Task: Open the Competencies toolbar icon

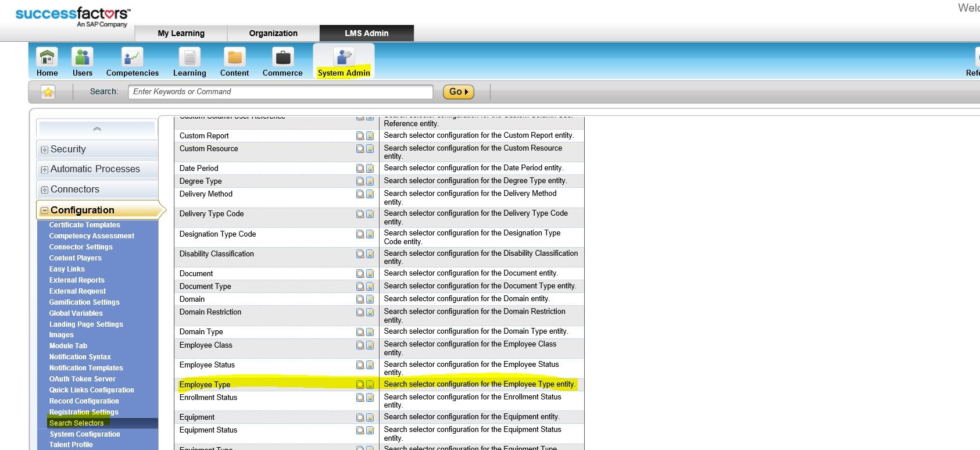Action: point(132,57)
